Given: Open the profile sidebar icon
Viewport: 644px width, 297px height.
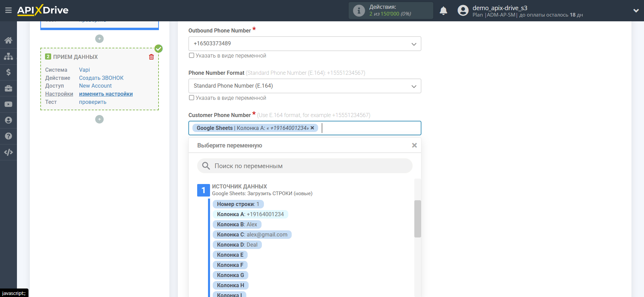Looking at the screenshot, I should click(8, 120).
